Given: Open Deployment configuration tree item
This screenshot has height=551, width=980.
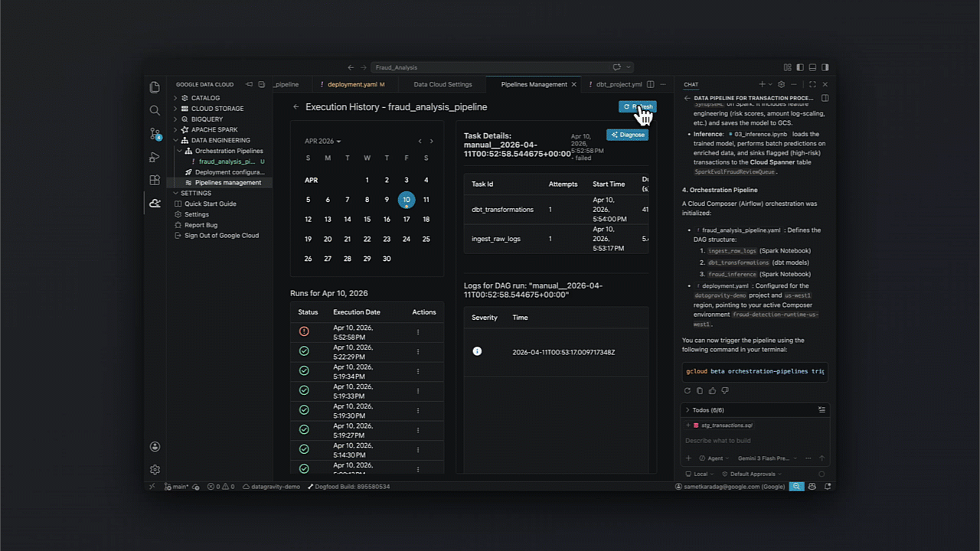Looking at the screenshot, I should [x=230, y=172].
